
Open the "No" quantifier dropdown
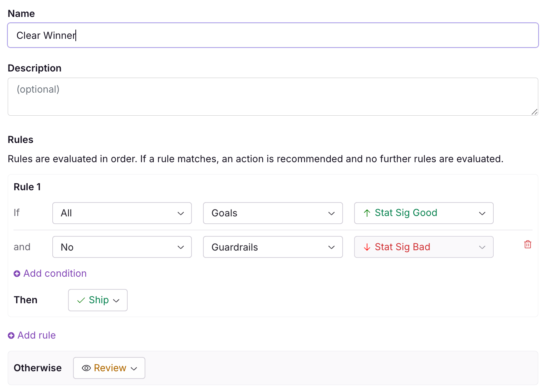(x=122, y=247)
